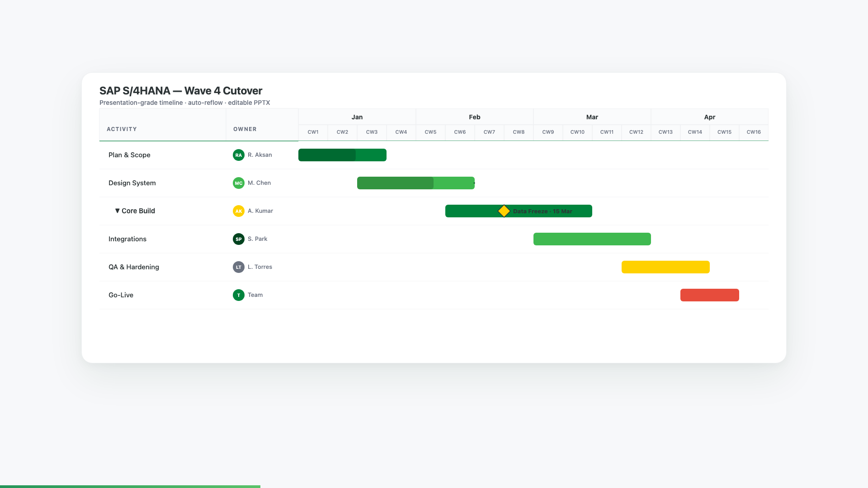The image size is (868, 488).
Task: Select the Core Build gantt bar
Action: pyautogui.click(x=519, y=211)
